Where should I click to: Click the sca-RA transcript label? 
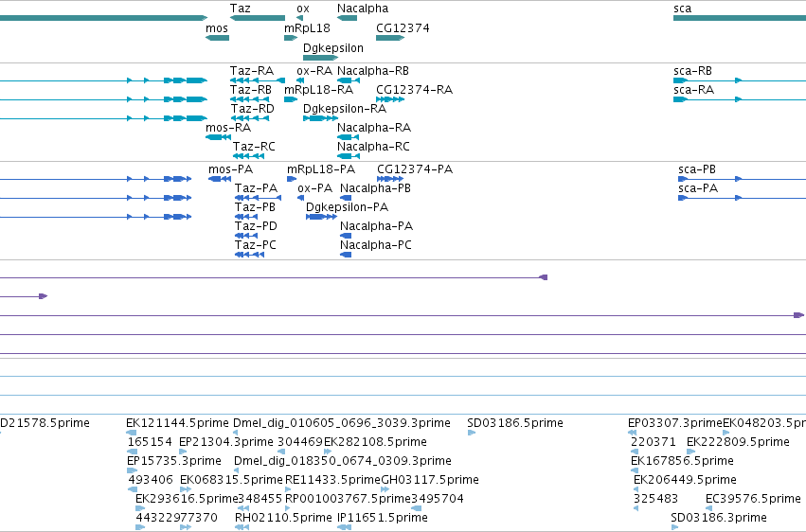coord(693,90)
